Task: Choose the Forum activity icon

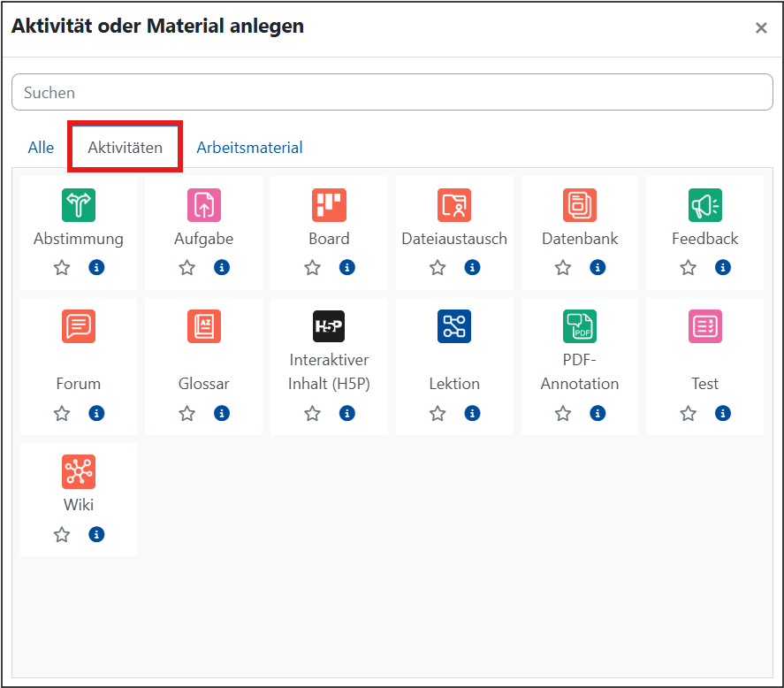Action: pyautogui.click(x=79, y=326)
